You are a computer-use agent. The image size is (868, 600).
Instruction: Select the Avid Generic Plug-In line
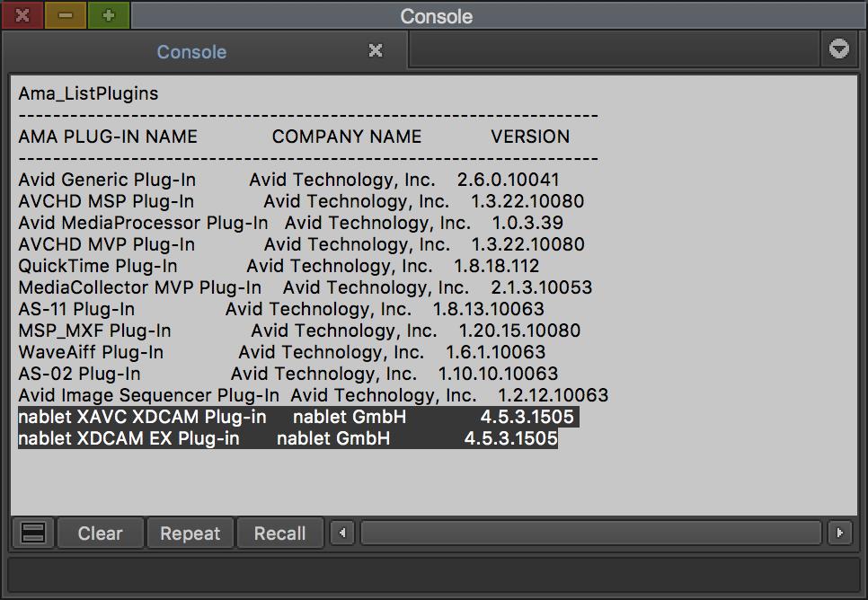[x=289, y=180]
